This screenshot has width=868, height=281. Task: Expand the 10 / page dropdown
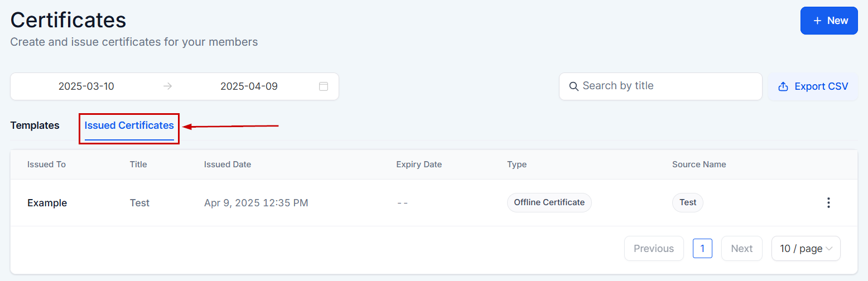point(806,249)
